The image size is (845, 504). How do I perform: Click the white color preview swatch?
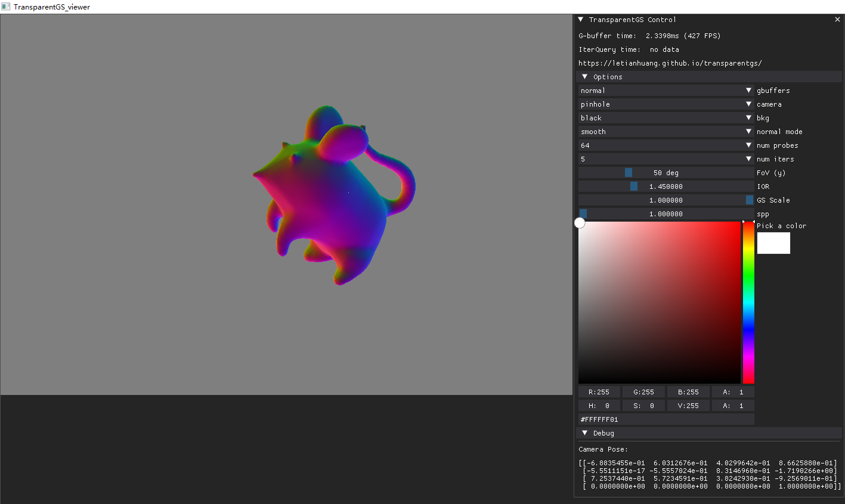[773, 243]
